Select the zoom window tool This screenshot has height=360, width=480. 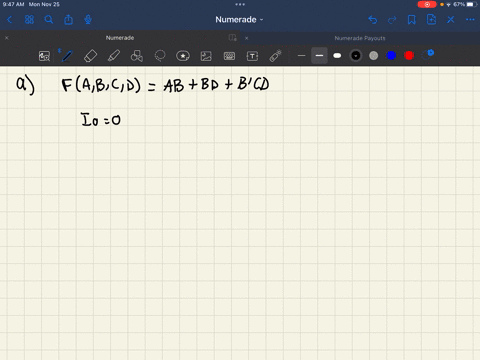pyautogui.click(x=44, y=56)
